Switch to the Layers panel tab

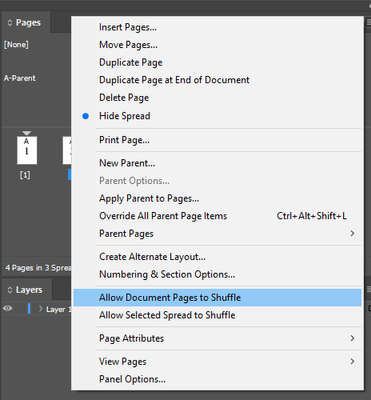click(x=26, y=290)
